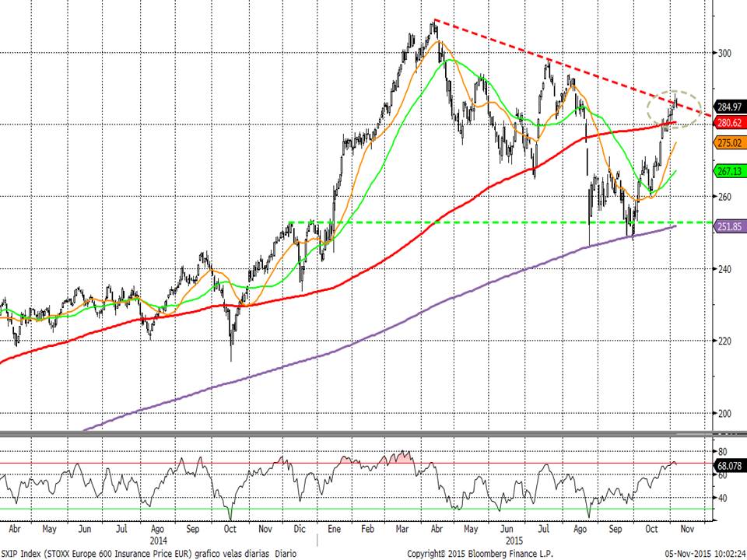Screen dimensions: 747x560
Task: Click the 40 level on RSI axis
Action: pos(722,498)
